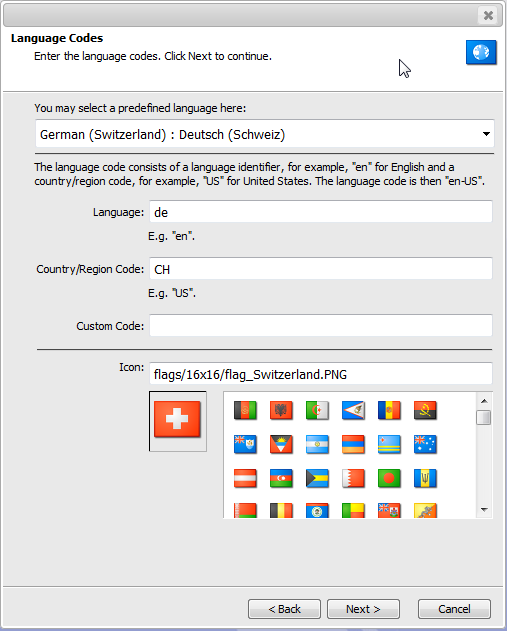Go to previous step with Back

pos(284,609)
